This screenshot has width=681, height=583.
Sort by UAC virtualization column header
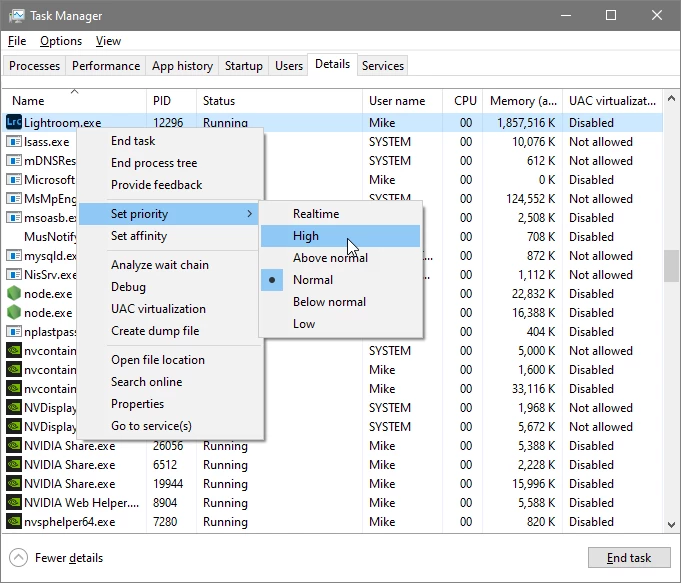[612, 101]
